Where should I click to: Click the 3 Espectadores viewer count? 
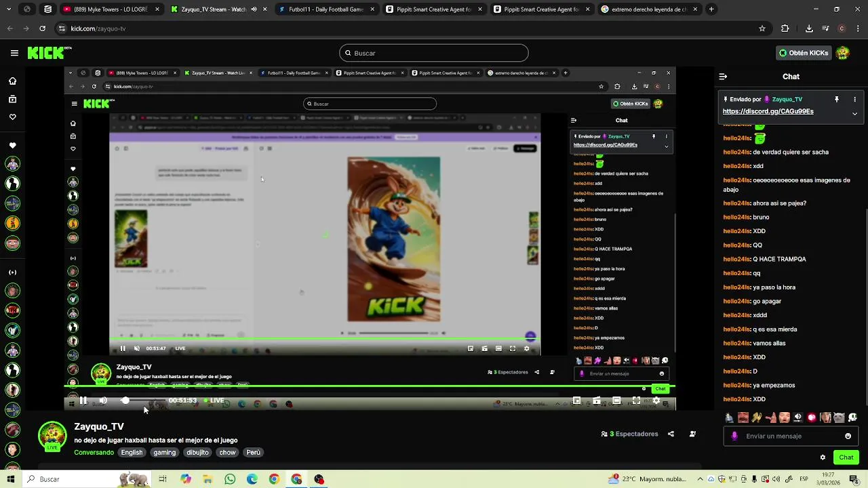[x=630, y=434]
